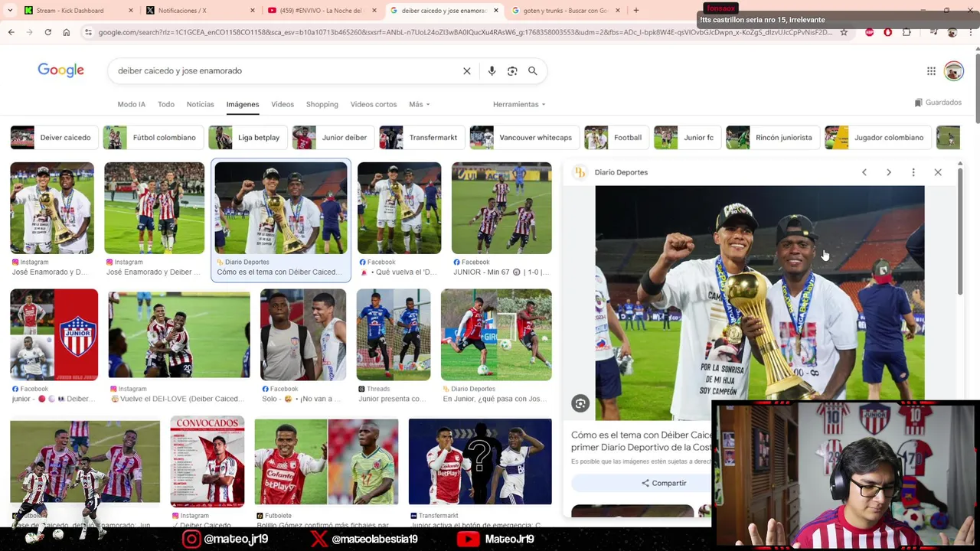Switch to Noticias results

[x=201, y=104]
